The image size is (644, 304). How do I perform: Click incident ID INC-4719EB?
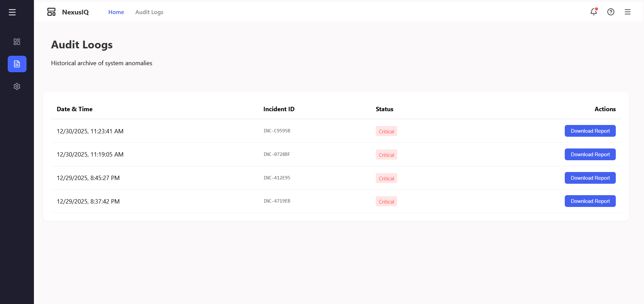tap(277, 201)
